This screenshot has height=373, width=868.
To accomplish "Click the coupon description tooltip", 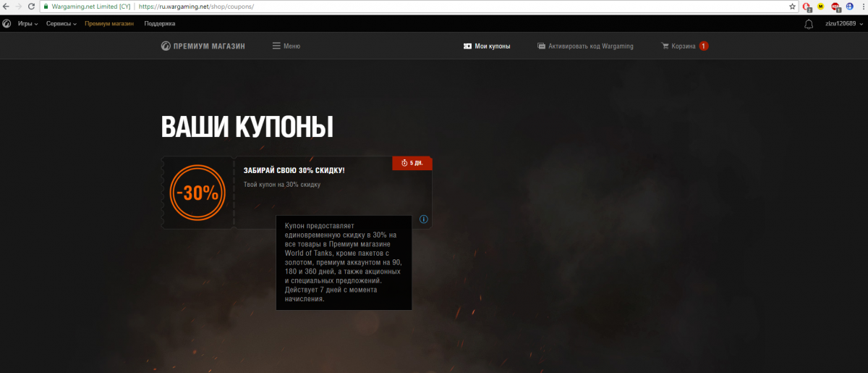I will (344, 262).
